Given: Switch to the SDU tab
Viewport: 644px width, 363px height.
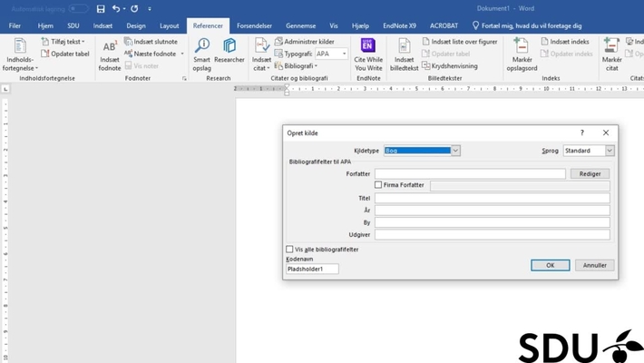Looking at the screenshot, I should coord(73,26).
